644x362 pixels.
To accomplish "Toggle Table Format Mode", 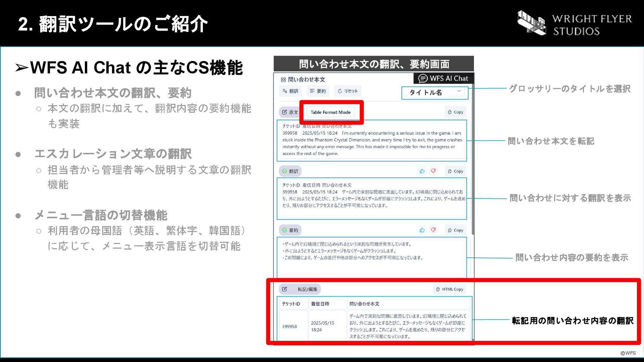I will (x=330, y=112).
